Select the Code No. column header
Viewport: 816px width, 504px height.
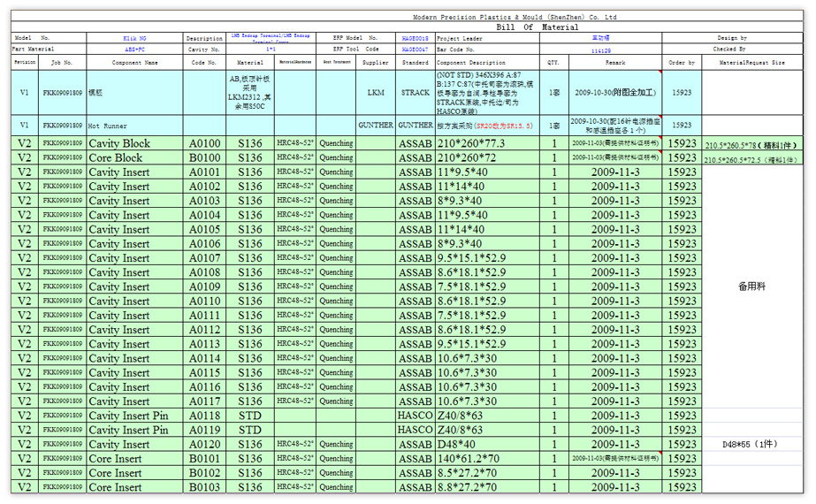(204, 63)
